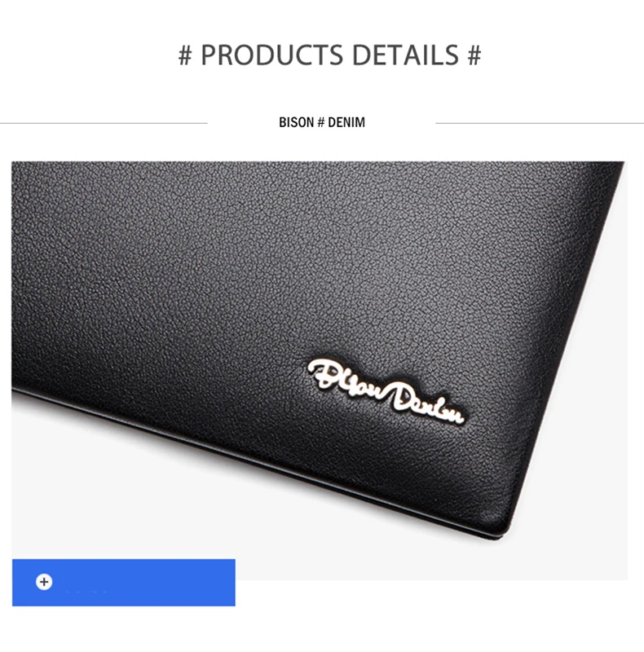The width and height of the screenshot is (644, 652).
Task: Click the hash symbol between BISON and DENIM
Action: pos(320,122)
